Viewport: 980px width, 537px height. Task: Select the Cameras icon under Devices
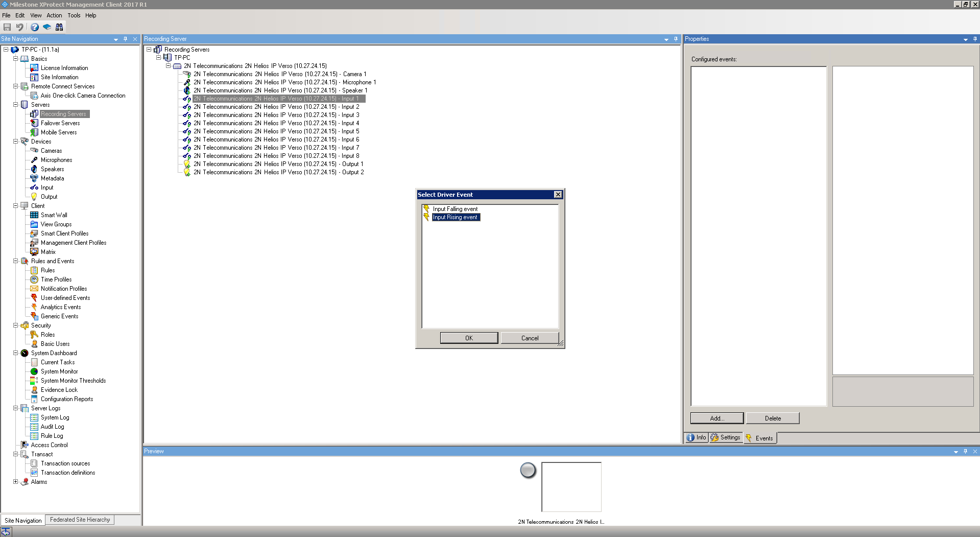pyautogui.click(x=34, y=151)
